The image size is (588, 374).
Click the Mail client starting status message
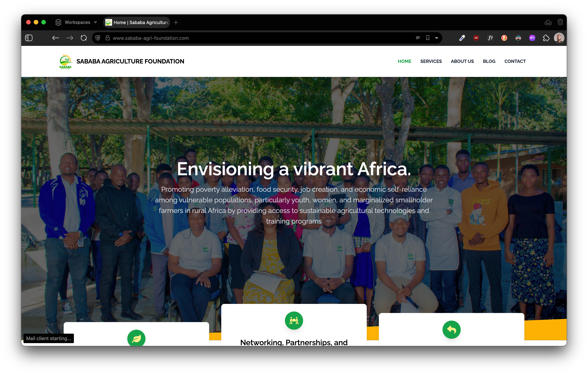(x=49, y=338)
